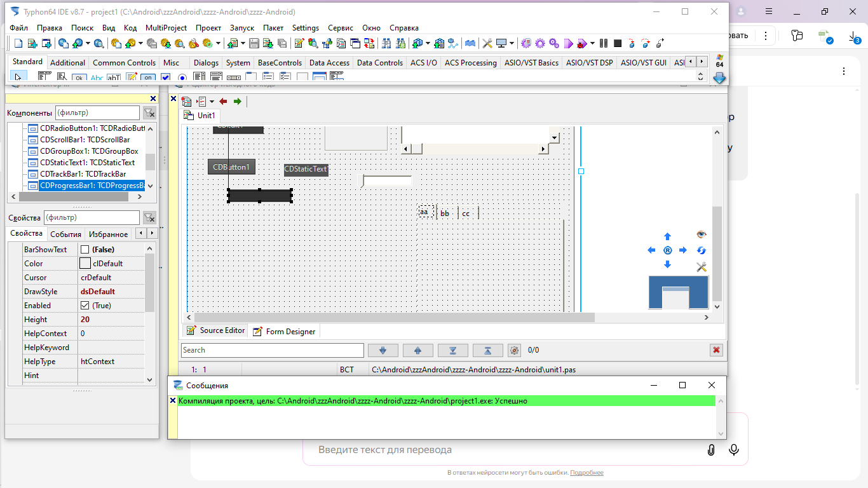Switch to the Form Designer tab

284,331
